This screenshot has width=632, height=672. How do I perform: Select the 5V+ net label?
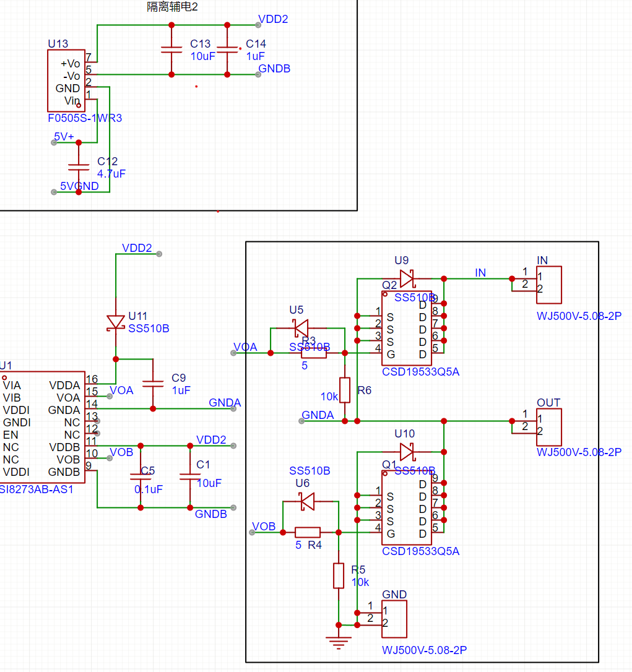point(64,137)
